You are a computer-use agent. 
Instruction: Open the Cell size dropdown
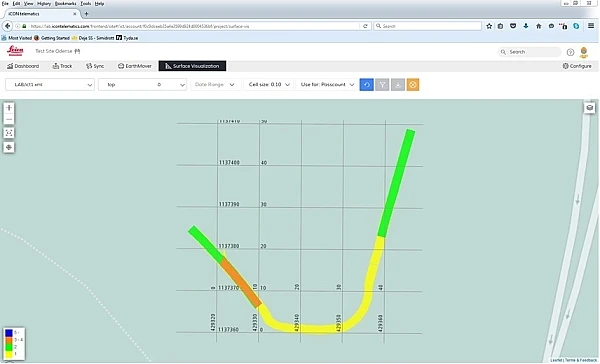[x=269, y=85]
